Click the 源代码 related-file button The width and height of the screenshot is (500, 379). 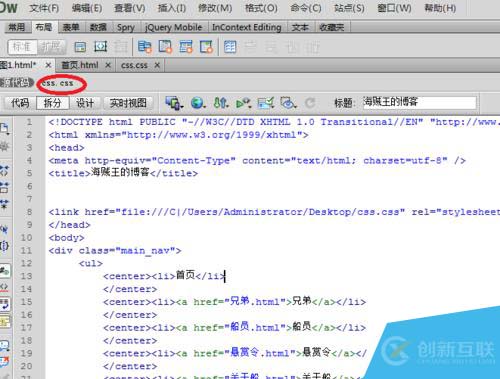coord(16,83)
